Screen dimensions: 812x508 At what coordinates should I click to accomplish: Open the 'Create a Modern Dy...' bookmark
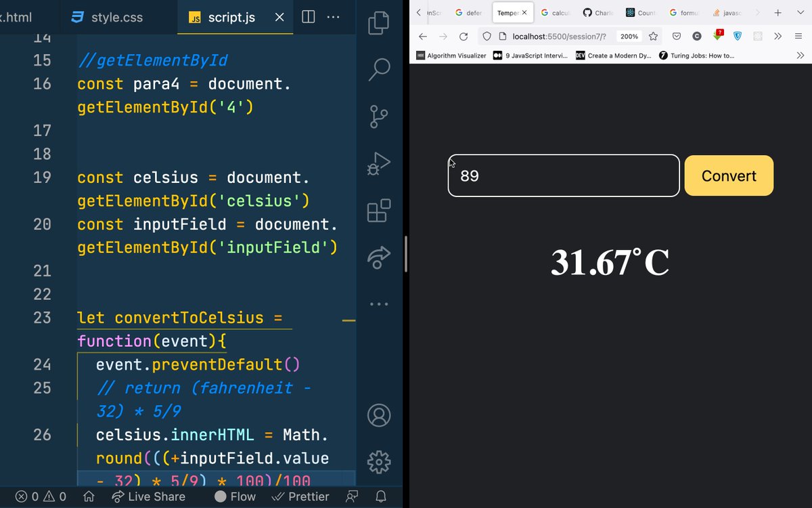click(x=614, y=56)
